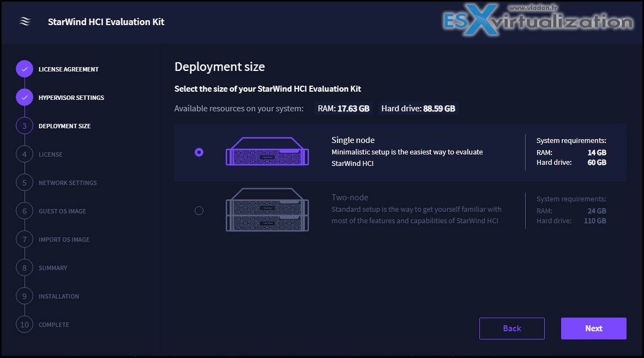Click the step 4 License circle

(25, 154)
